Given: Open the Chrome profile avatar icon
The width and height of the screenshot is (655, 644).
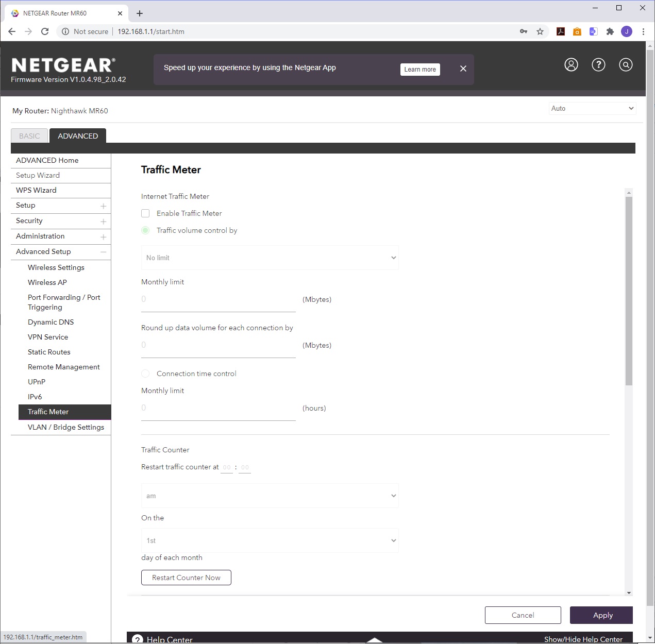Looking at the screenshot, I should [627, 31].
